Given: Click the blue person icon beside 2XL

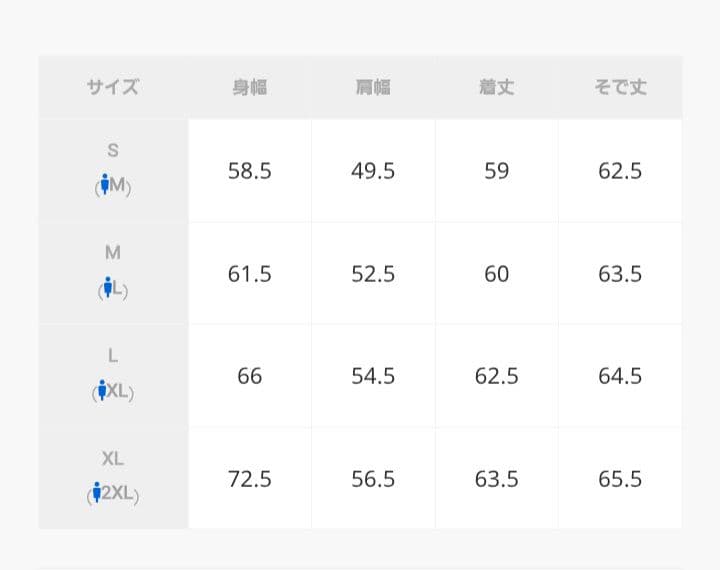Looking at the screenshot, I should (97, 493).
